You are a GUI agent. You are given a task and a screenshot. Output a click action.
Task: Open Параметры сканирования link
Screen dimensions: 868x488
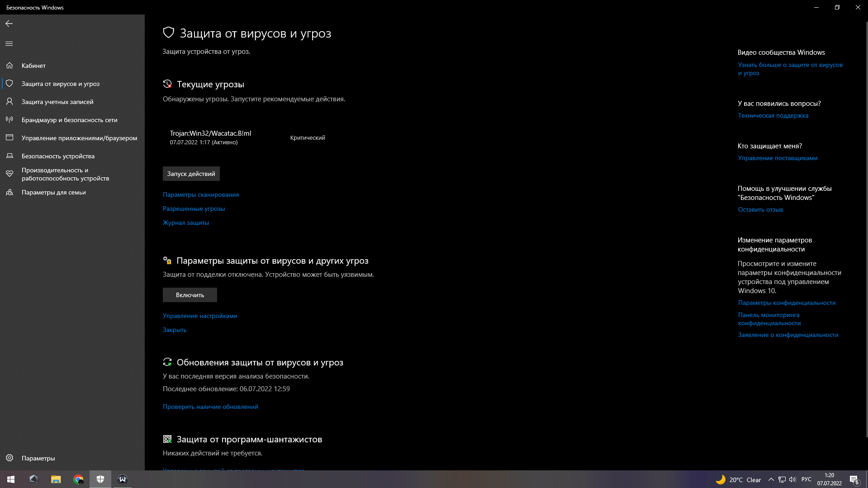point(200,194)
